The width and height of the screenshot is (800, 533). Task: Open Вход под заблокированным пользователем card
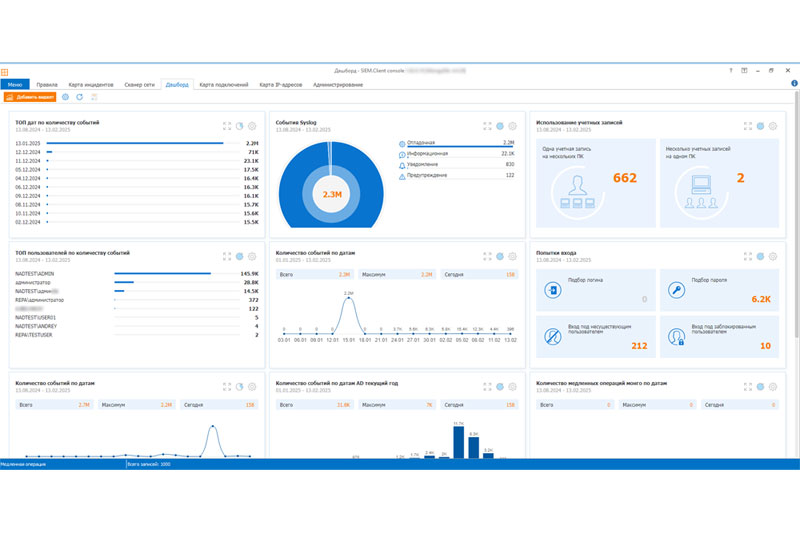point(719,337)
